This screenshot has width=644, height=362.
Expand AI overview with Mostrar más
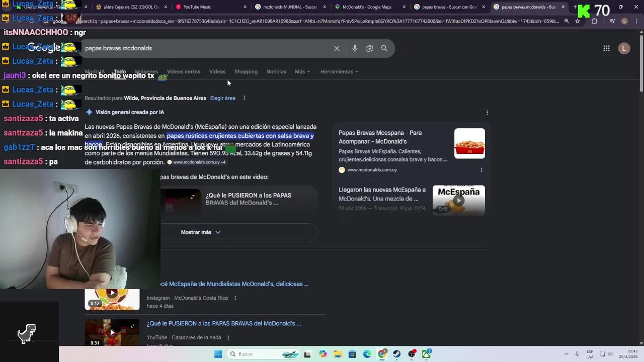pyautogui.click(x=201, y=232)
